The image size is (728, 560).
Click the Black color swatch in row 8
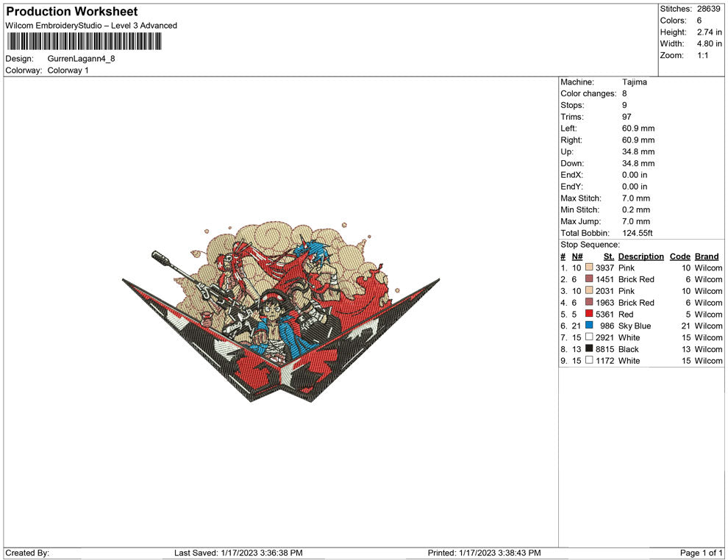click(x=589, y=348)
